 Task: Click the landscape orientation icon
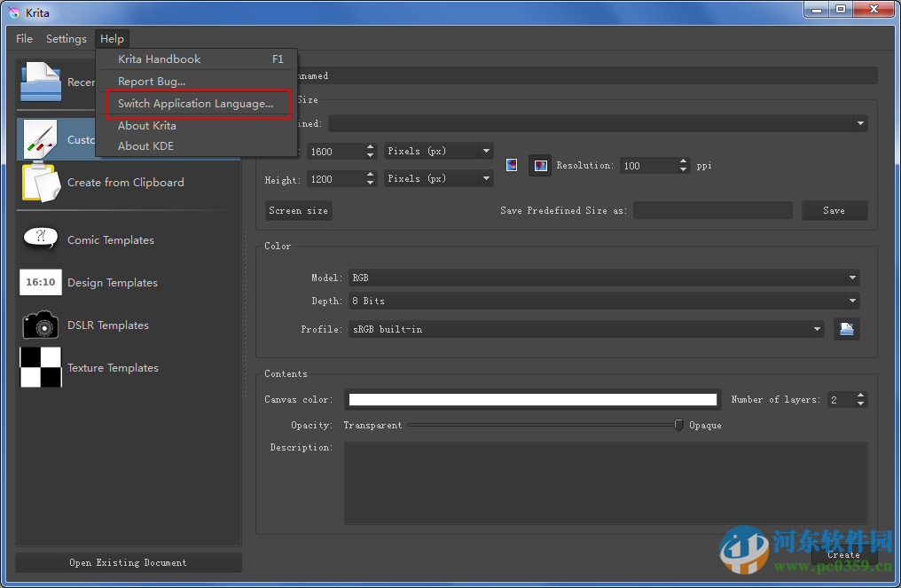(x=540, y=165)
